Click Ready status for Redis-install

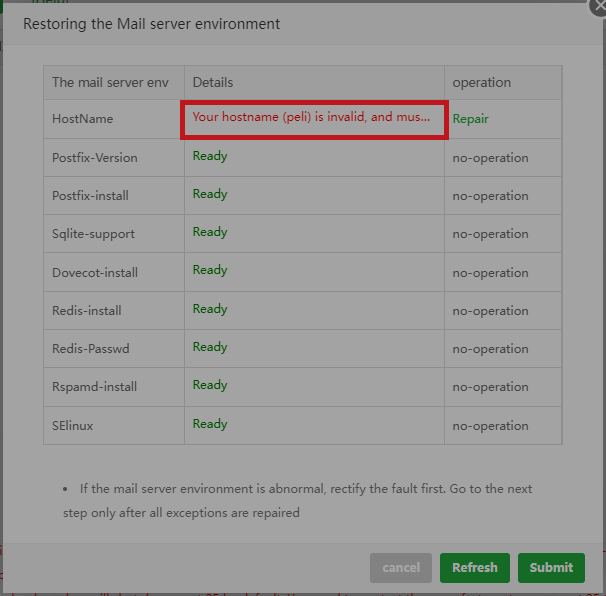point(210,309)
